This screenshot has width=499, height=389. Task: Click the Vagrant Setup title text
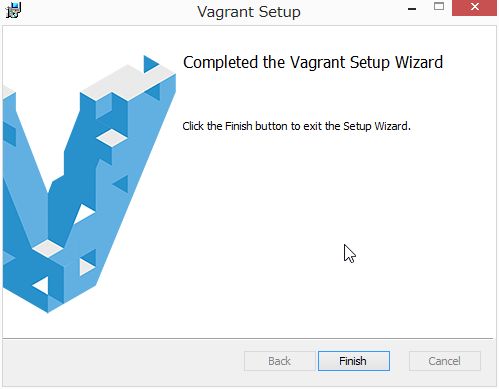249,12
